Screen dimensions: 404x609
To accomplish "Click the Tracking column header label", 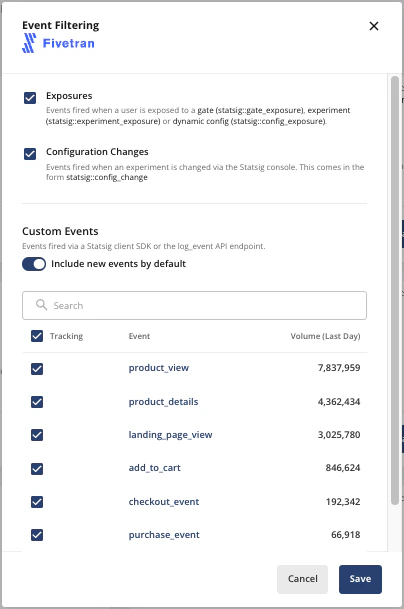I will click(66, 336).
